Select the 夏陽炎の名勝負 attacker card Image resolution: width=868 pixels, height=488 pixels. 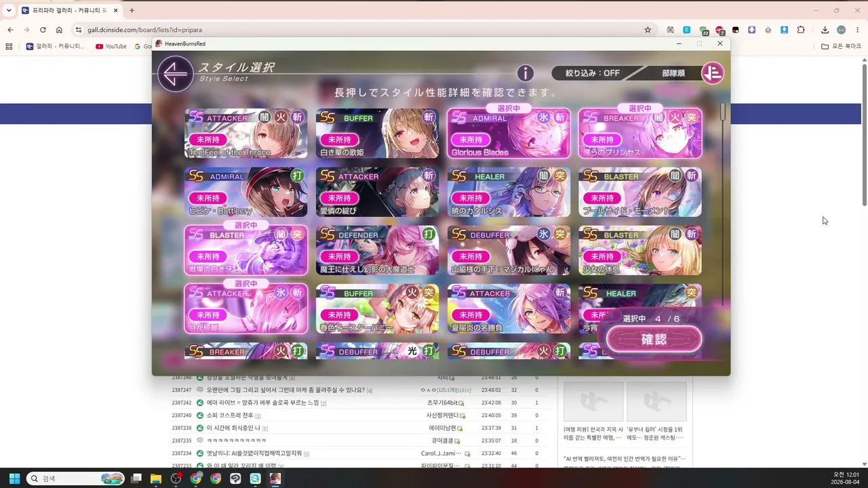509,308
